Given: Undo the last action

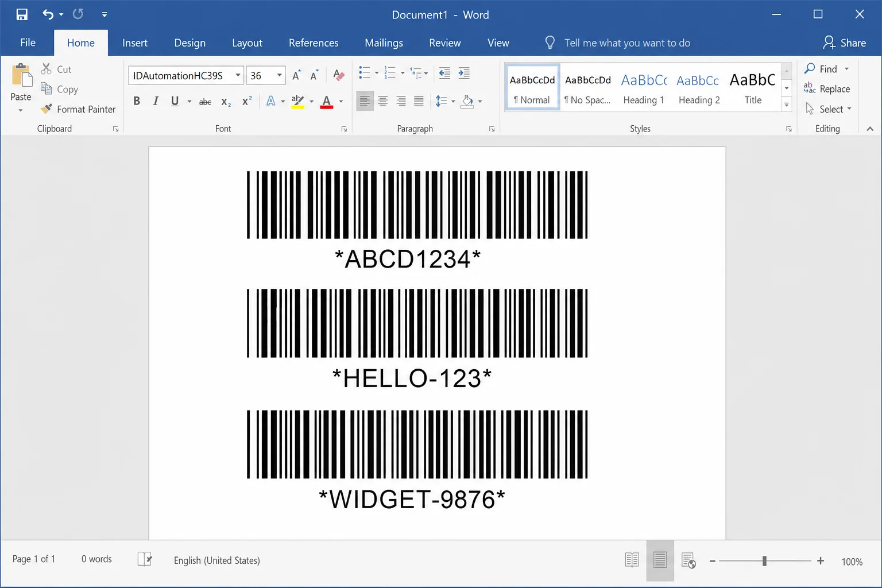Looking at the screenshot, I should pyautogui.click(x=48, y=14).
